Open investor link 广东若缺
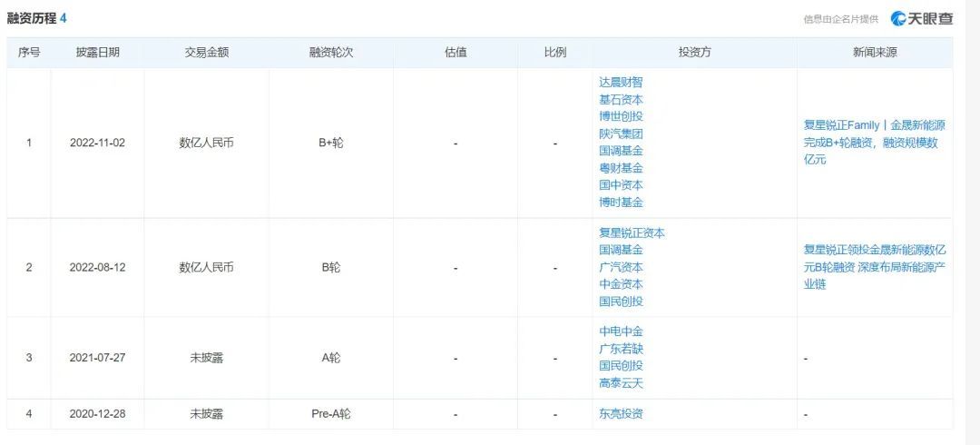980x445 pixels. (x=621, y=349)
